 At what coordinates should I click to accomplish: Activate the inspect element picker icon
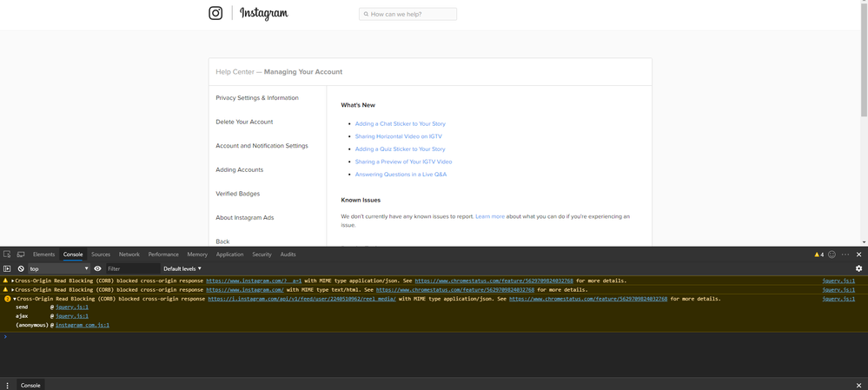point(7,254)
